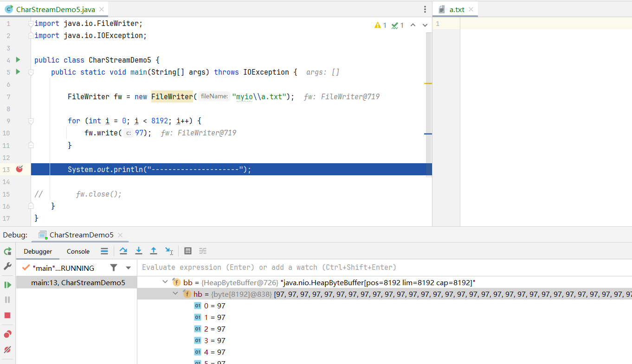The image size is (632, 364).
Task: Open thread selector dropdown arrow
Action: pyautogui.click(x=129, y=268)
